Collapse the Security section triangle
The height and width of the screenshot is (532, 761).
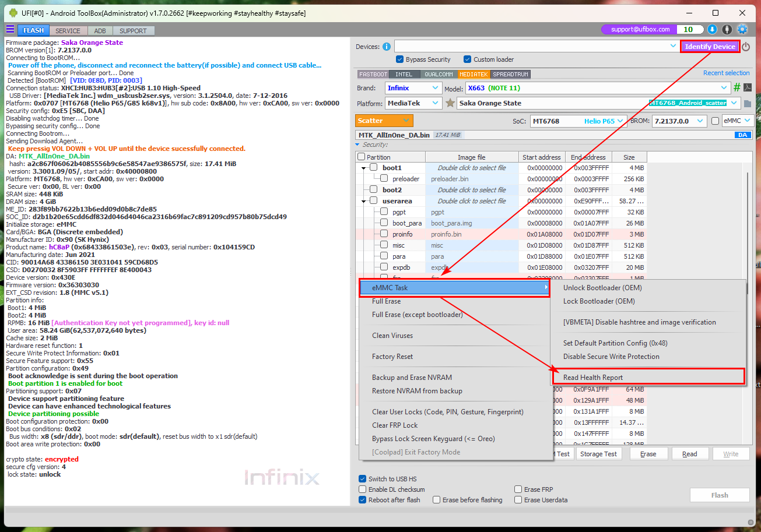(x=357, y=145)
